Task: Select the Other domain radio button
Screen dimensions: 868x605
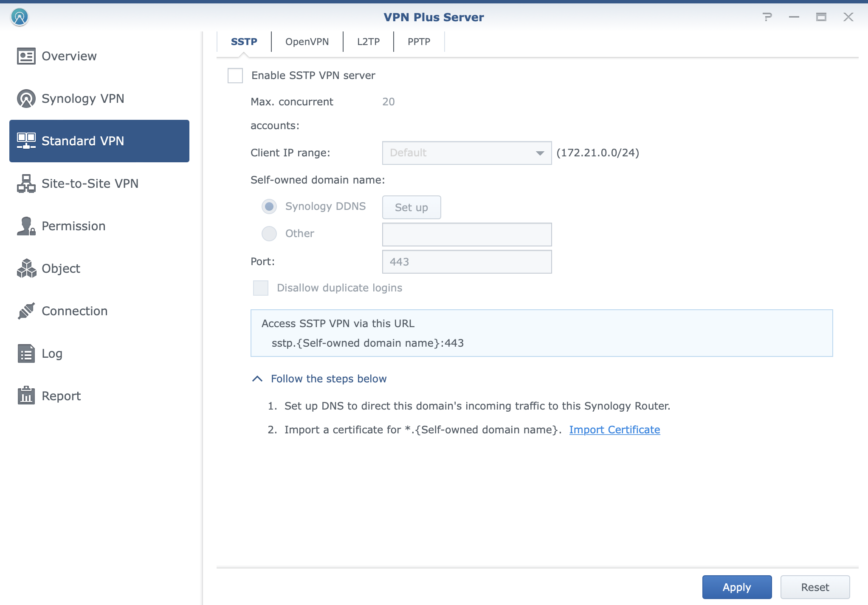Action: [269, 234]
